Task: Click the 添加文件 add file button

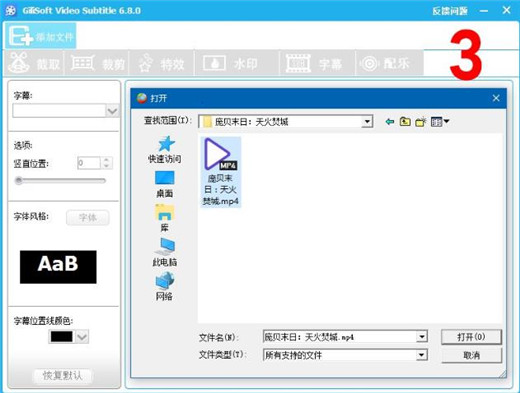Action: [x=41, y=36]
